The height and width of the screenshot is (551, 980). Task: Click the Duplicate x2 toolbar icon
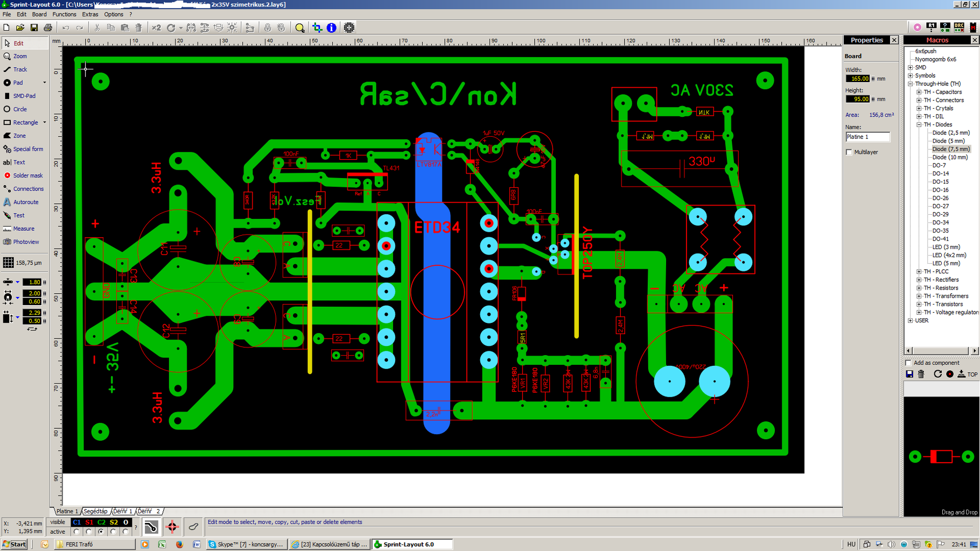tap(156, 27)
